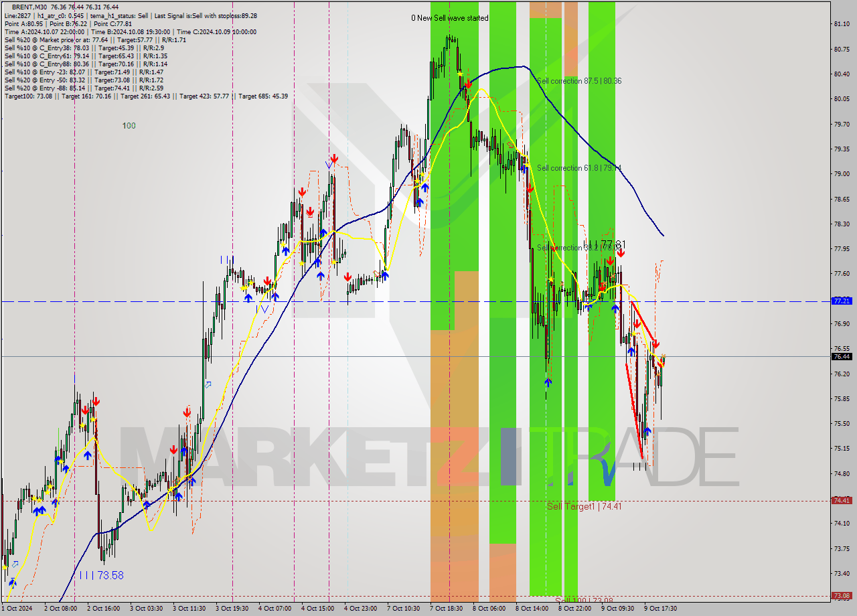
Task: Select the '8 Oct 06:00' time label
Action: (489, 609)
